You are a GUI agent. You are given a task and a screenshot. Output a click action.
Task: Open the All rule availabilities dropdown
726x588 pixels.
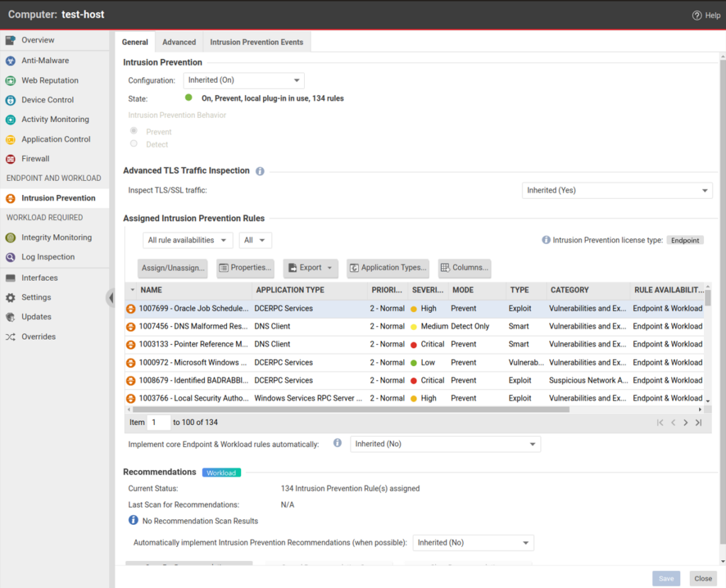(187, 240)
